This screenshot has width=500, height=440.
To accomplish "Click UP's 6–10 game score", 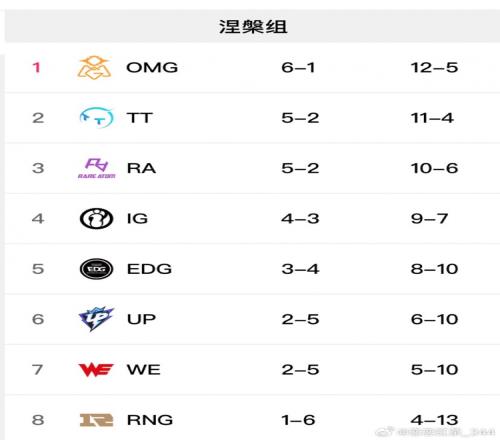I will point(434,319).
